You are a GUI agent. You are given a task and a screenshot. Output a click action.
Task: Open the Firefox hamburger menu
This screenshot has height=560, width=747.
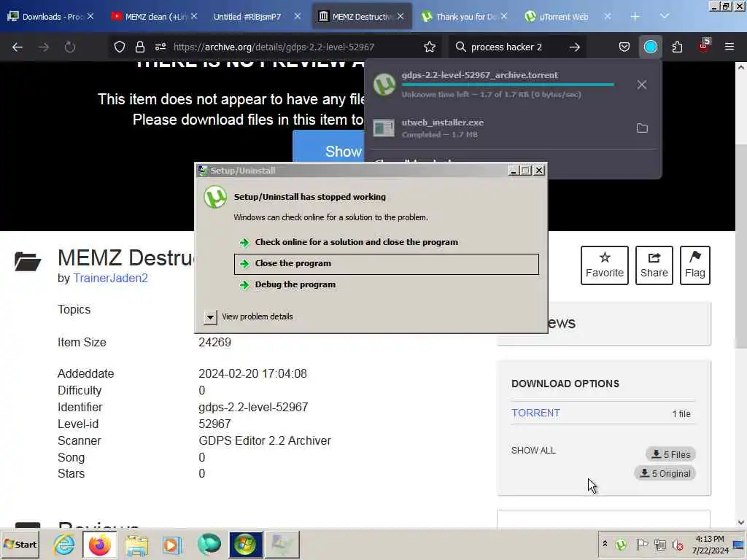point(729,47)
